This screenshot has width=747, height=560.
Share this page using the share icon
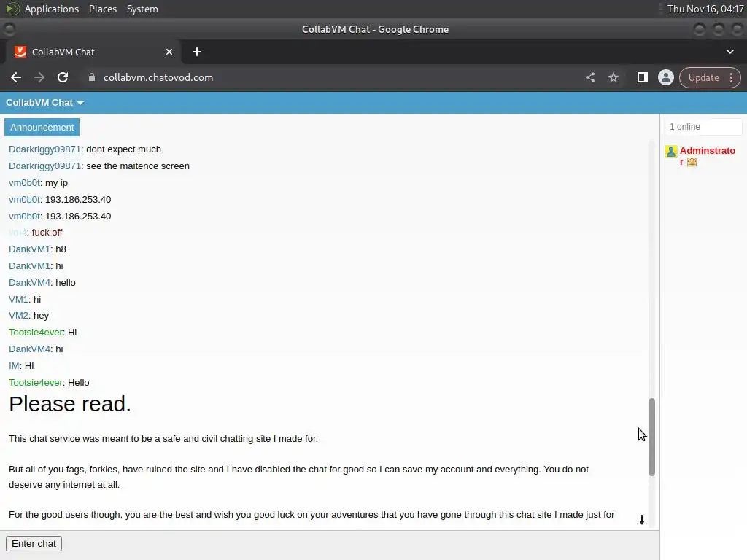pos(590,77)
